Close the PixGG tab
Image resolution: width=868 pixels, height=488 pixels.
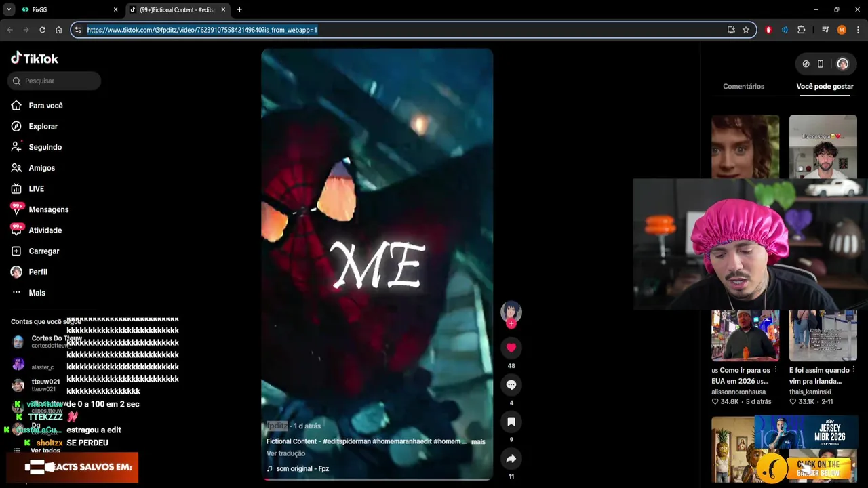(115, 9)
